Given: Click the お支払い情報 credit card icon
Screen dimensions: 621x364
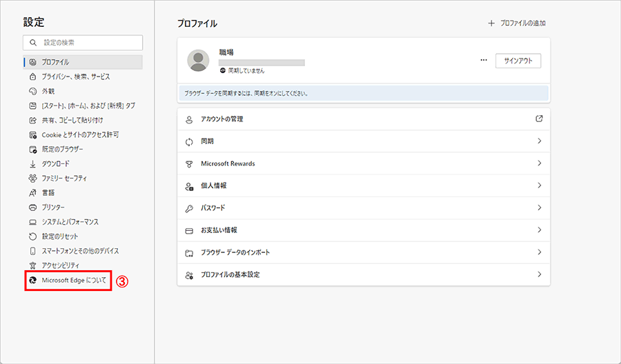Looking at the screenshot, I should [189, 230].
